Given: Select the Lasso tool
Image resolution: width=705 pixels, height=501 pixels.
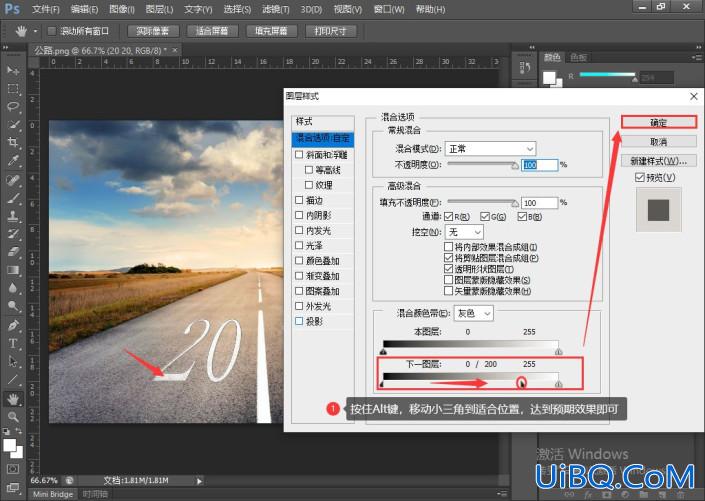Looking at the screenshot, I should click(x=13, y=107).
